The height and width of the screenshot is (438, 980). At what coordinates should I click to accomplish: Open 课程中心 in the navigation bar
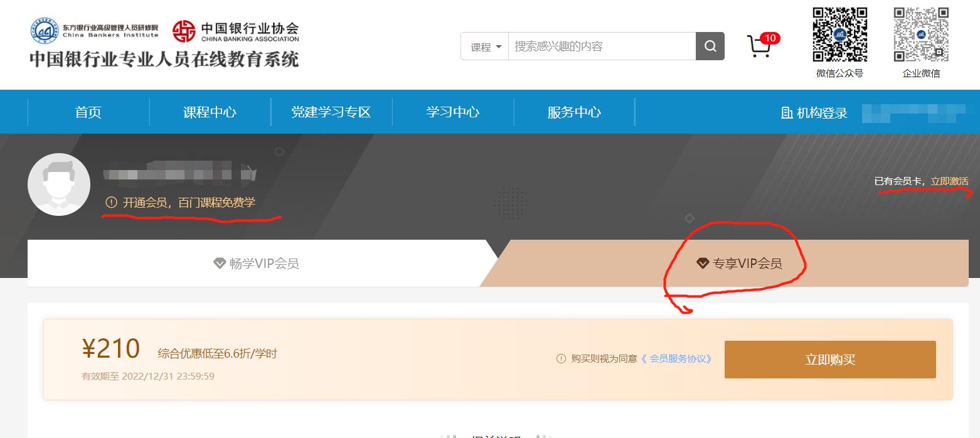[x=210, y=112]
